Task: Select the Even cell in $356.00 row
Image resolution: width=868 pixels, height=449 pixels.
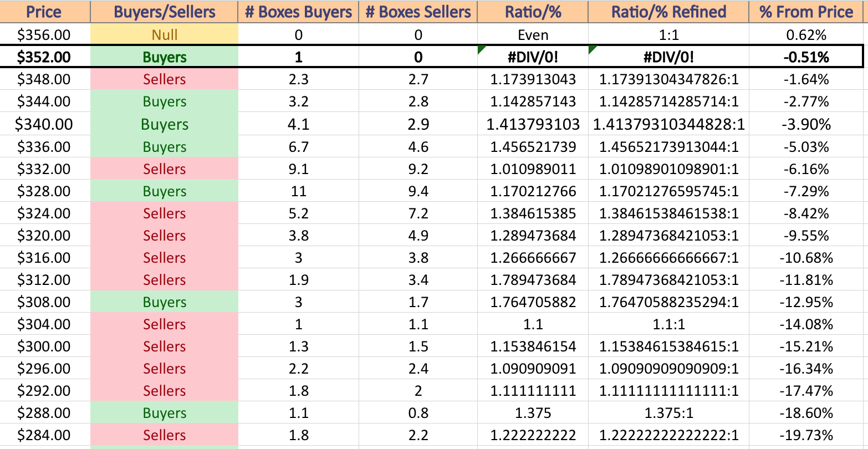Action: point(533,35)
